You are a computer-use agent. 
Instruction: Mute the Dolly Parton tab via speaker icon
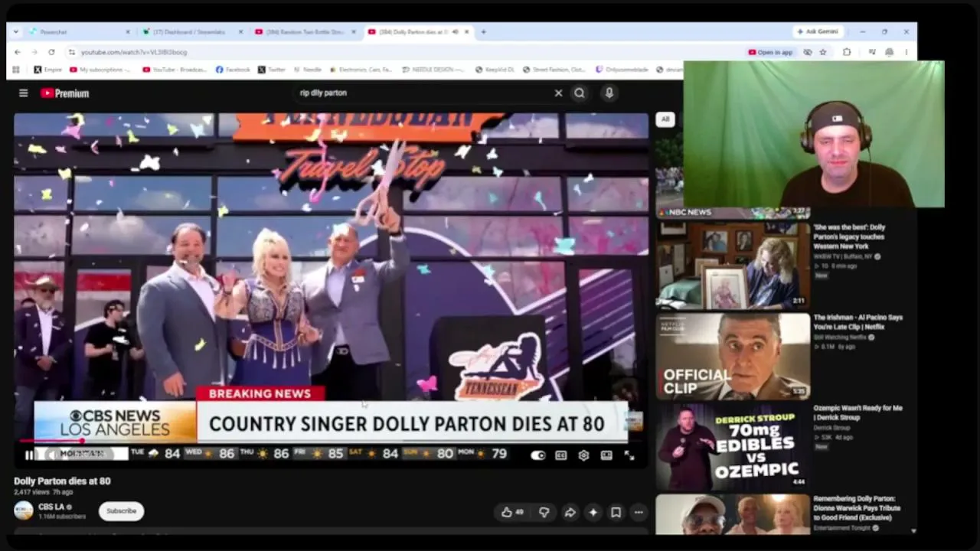point(455,32)
